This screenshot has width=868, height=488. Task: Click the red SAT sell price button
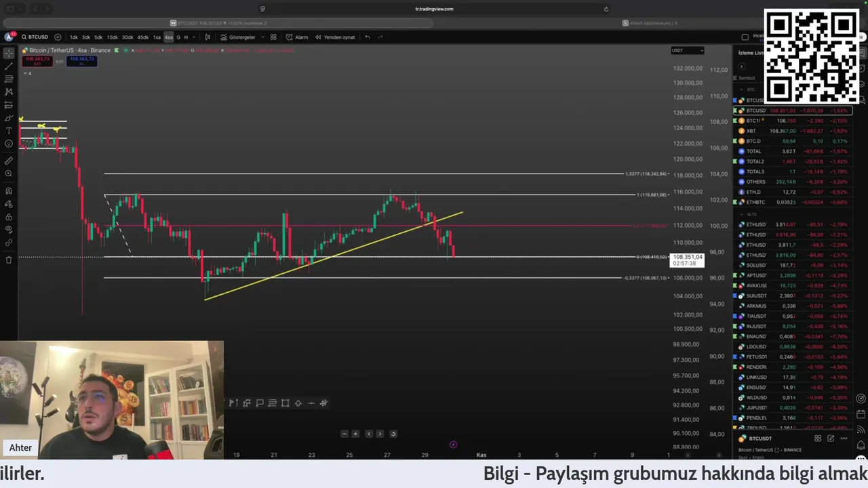[37, 61]
